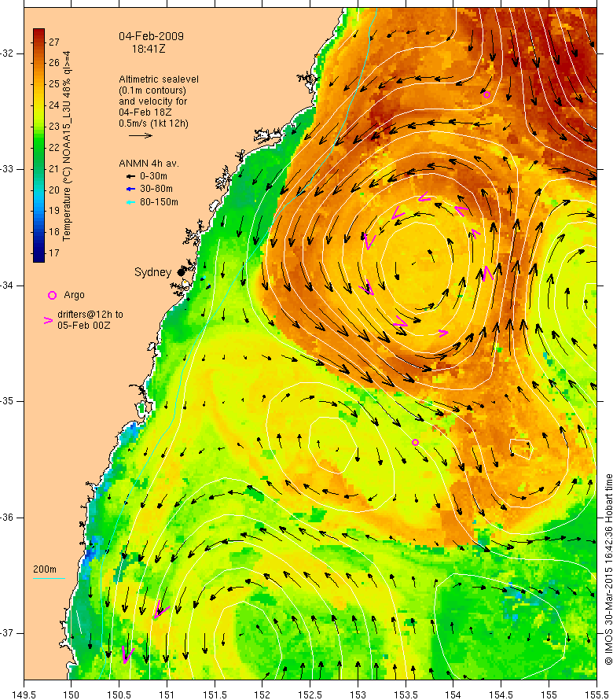This screenshot has width=613, height=700.
Task: Click the '05-Feb 00Z' legend text
Action: [x=84, y=326]
